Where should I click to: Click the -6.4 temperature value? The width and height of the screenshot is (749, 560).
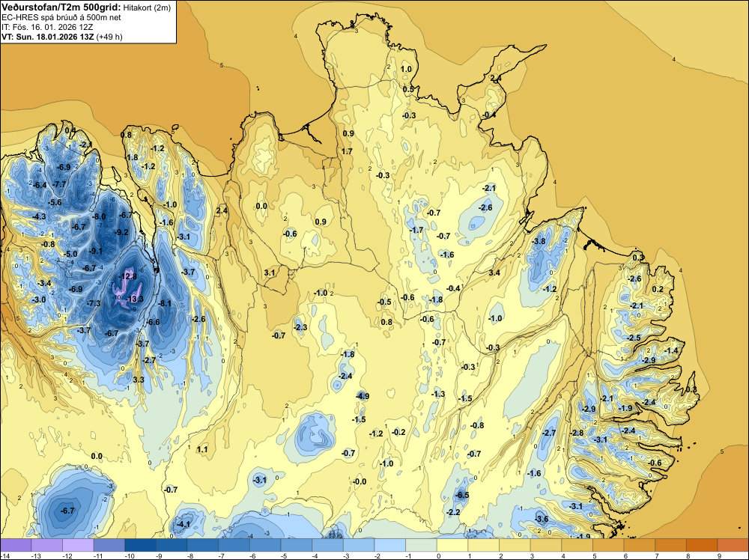click(40, 185)
